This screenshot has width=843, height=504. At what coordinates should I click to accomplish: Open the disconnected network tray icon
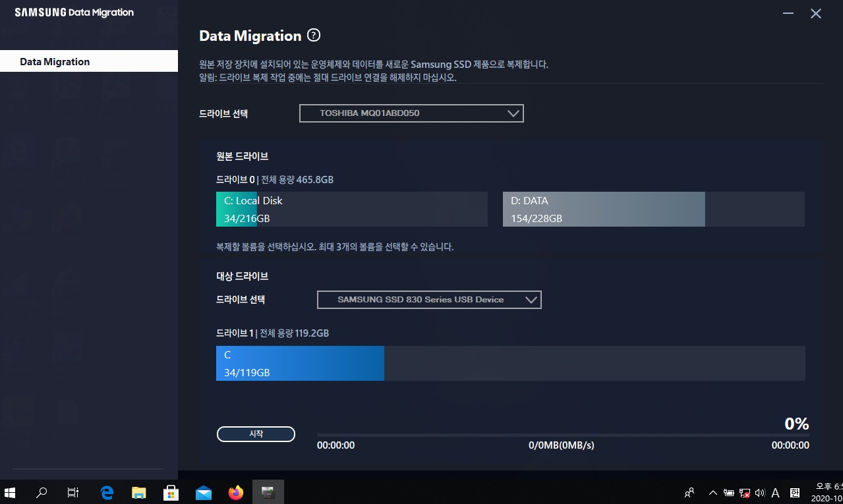click(745, 492)
